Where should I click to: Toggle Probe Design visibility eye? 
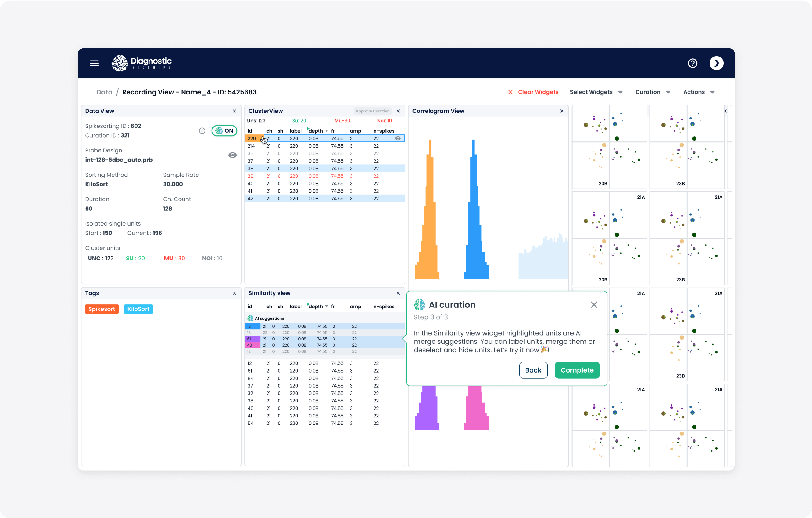(x=232, y=155)
